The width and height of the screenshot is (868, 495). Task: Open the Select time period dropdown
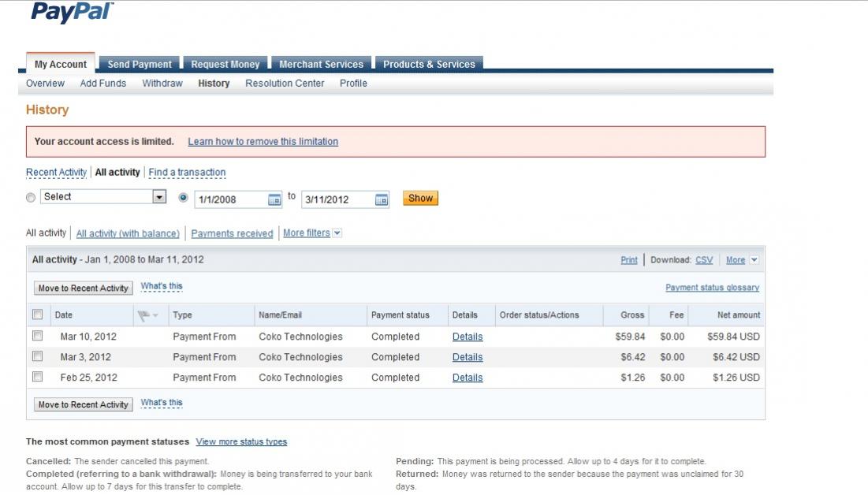coord(103,196)
